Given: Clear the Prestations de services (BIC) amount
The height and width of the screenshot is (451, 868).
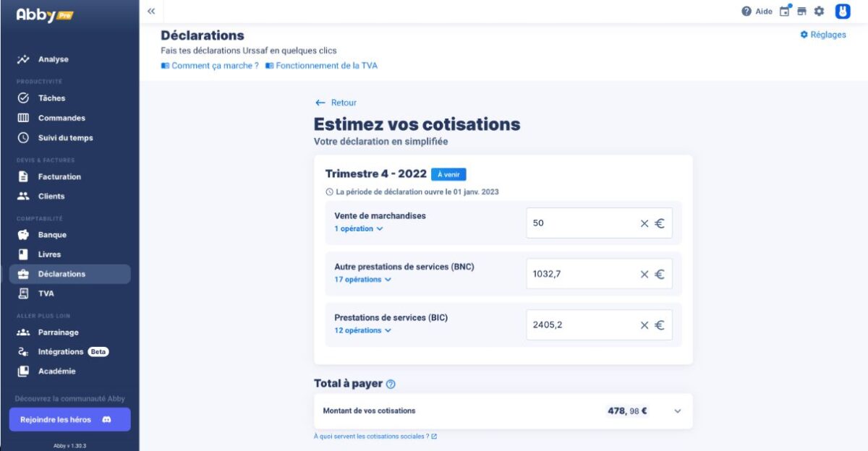Looking at the screenshot, I should [644, 325].
